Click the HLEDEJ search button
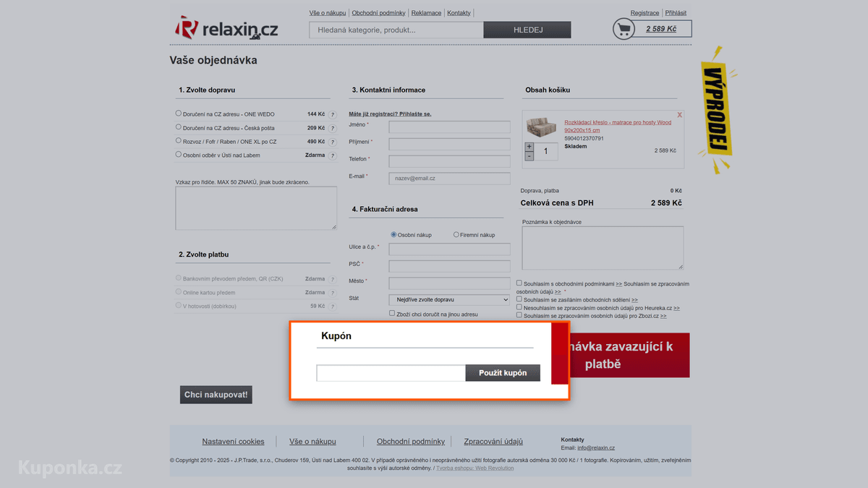Screen dimensions: 868x488 (527, 30)
